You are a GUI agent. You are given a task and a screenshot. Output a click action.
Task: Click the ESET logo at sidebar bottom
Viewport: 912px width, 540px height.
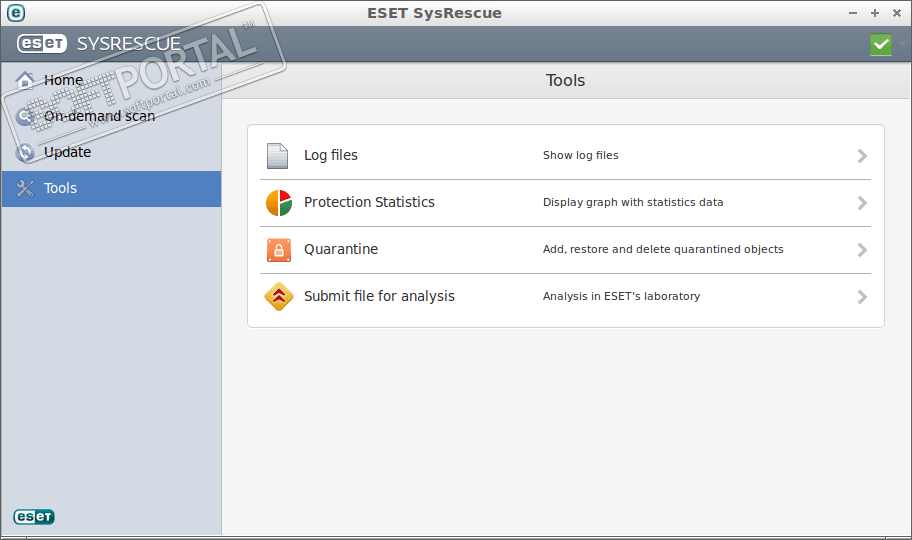34,517
